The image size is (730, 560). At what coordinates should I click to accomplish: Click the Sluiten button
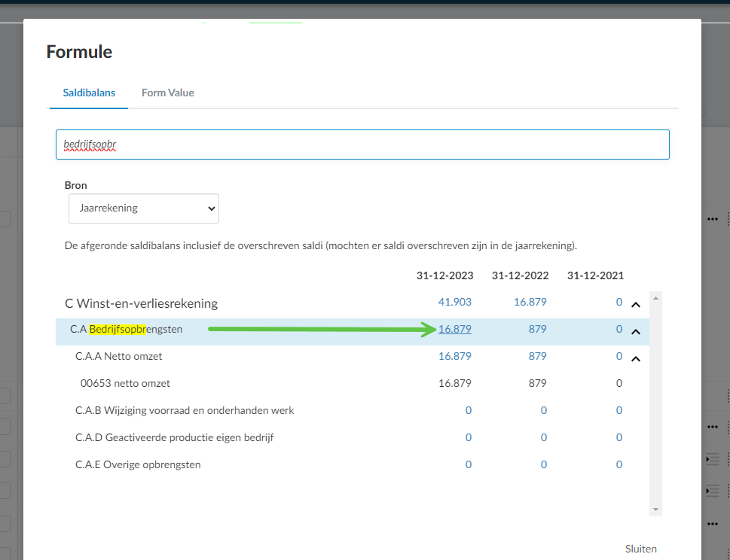click(x=640, y=549)
